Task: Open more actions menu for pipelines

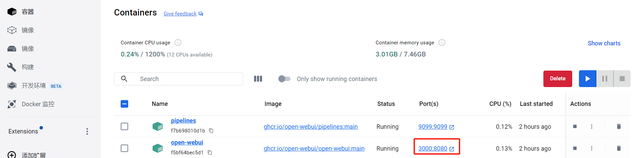Action: [592, 126]
